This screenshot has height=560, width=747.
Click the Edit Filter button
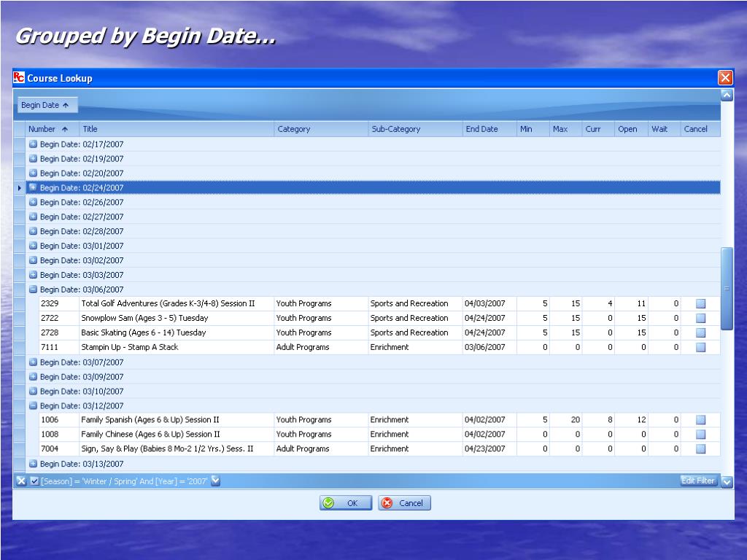tap(698, 481)
